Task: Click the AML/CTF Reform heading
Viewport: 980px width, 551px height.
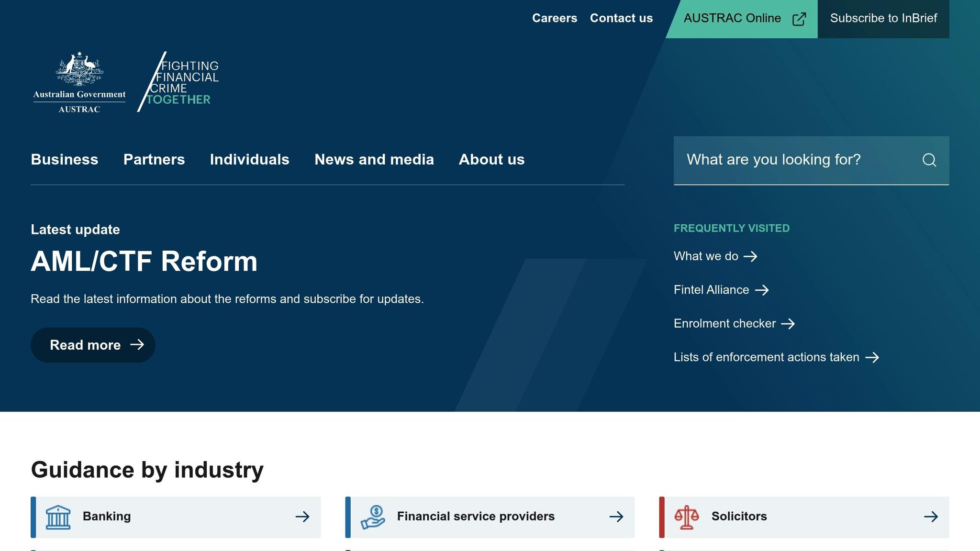Action: pyautogui.click(x=144, y=262)
